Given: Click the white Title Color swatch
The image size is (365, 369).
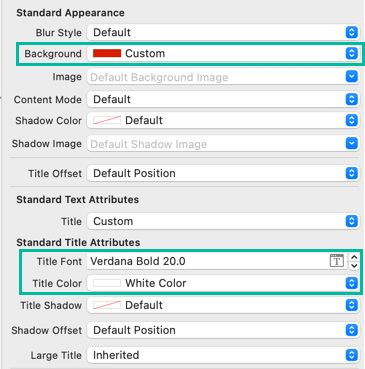Looking at the screenshot, I should tap(107, 283).
